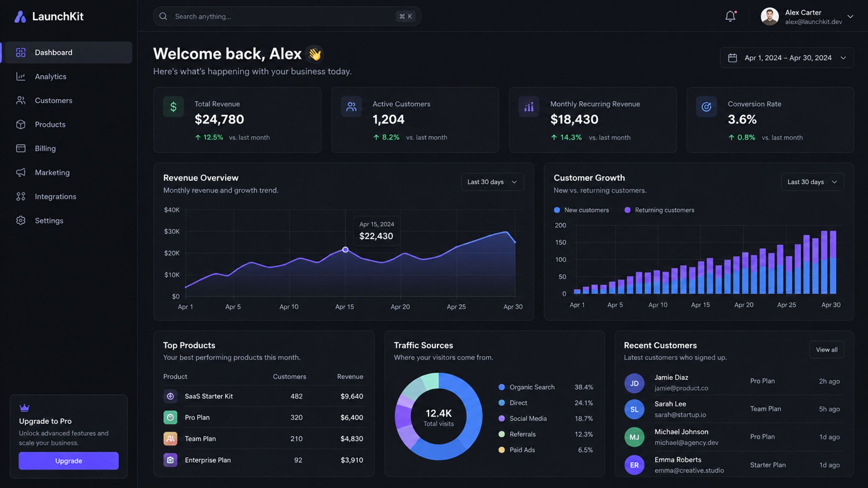Image resolution: width=868 pixels, height=488 pixels.
Task: Click the SL avatar for Sarah Lee
Action: [634, 409]
